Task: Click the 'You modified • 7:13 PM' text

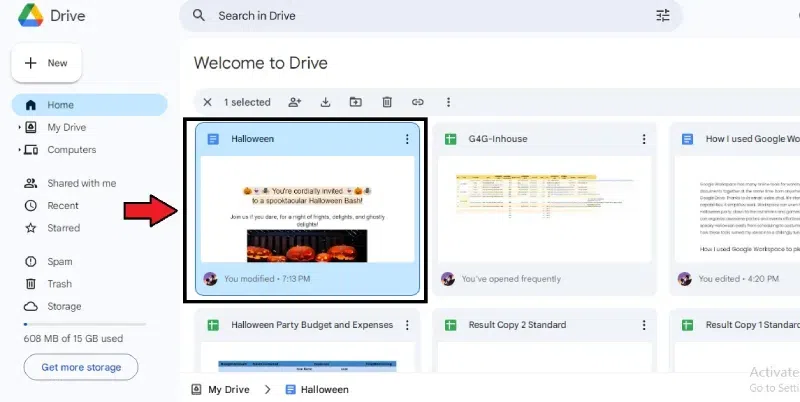Action: (267, 279)
